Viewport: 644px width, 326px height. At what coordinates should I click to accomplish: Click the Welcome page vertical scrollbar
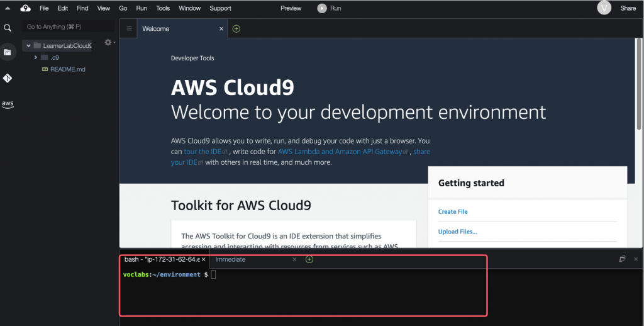pos(639,84)
